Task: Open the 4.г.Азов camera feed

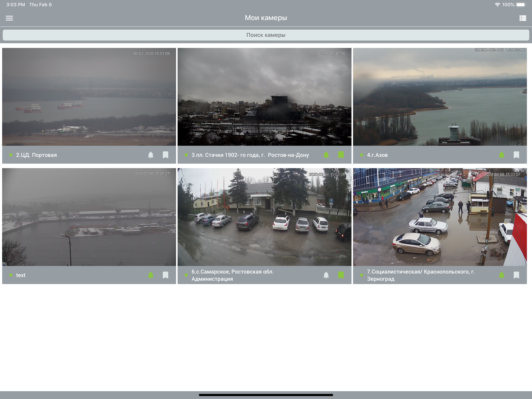Action: tap(440, 97)
